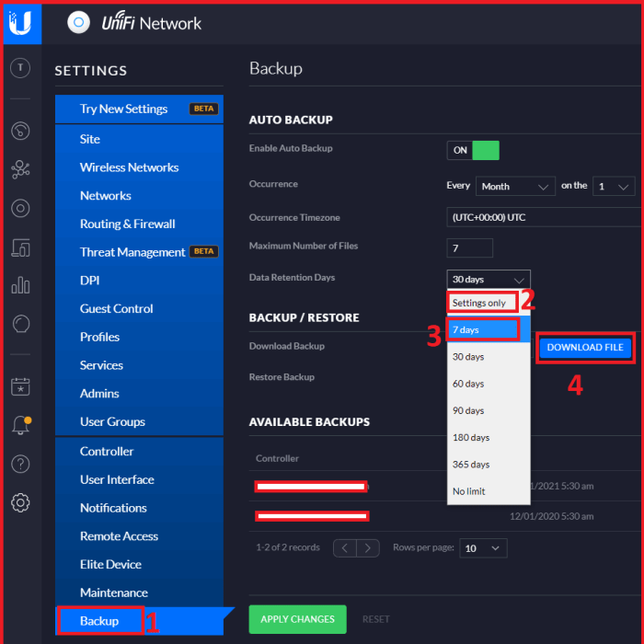The width and height of the screenshot is (644, 644).
Task: Open Try New Settings beta
Action: click(139, 109)
